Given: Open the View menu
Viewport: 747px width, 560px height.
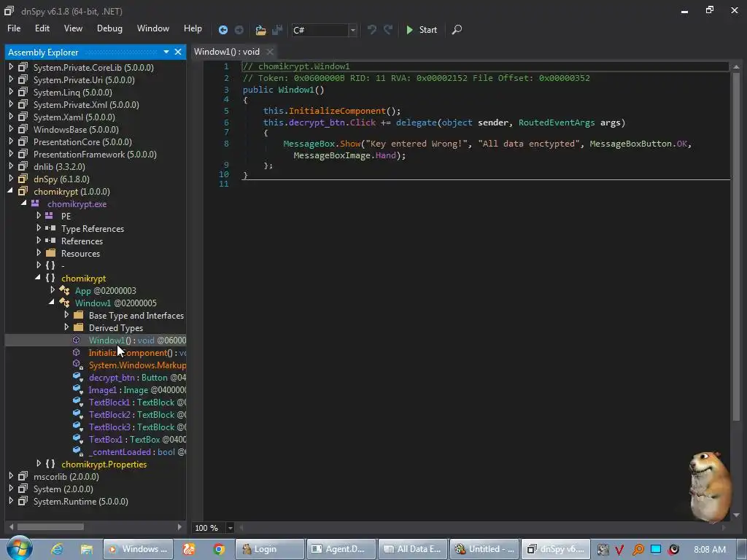Looking at the screenshot, I should 73,28.
